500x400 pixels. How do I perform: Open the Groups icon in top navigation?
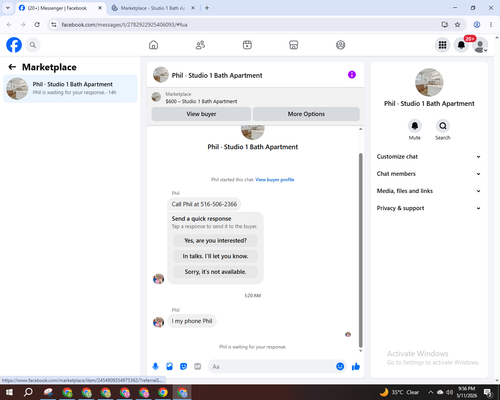pyautogui.click(x=340, y=45)
